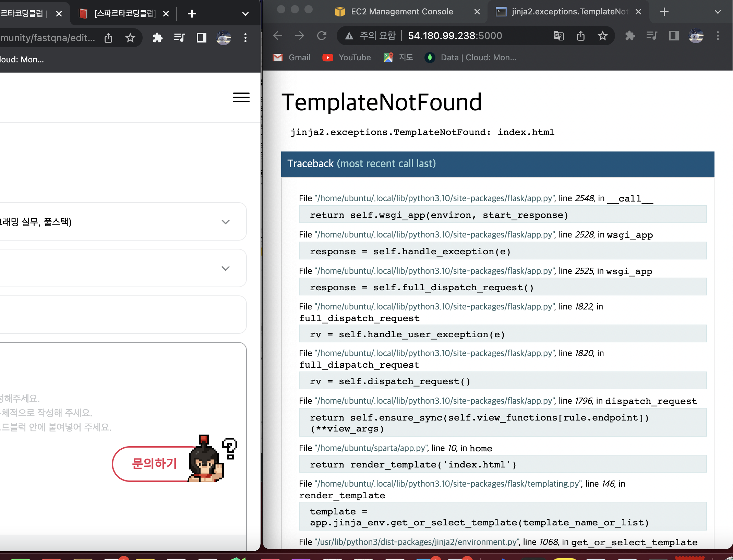
Task: Click the 'return self.ensure_sync' traceback code line
Action: click(503, 423)
